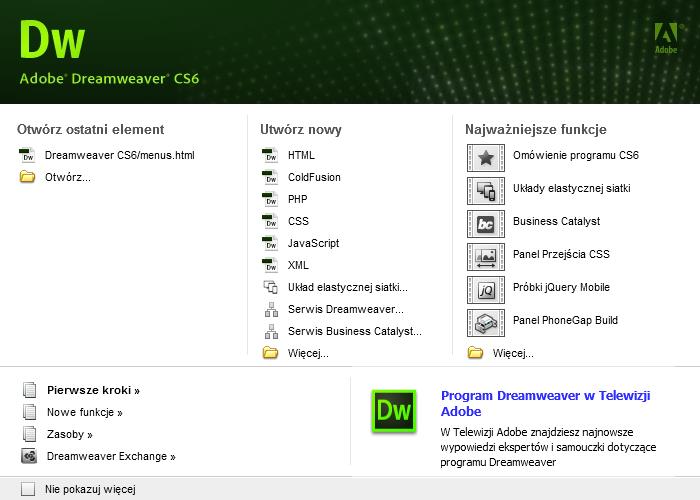Open Program Dreamweaver w Telewizji Adobe link

click(x=546, y=403)
